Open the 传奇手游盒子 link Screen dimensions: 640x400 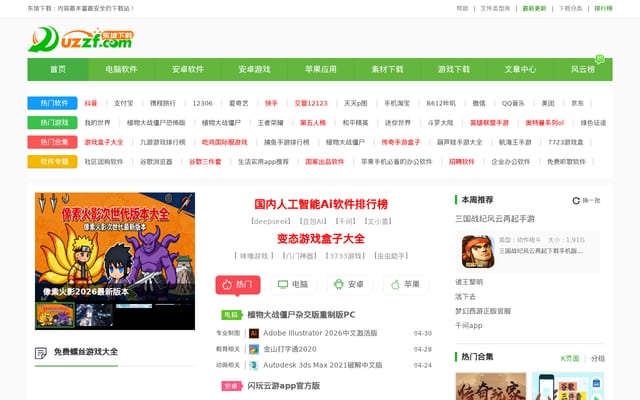pos(400,142)
